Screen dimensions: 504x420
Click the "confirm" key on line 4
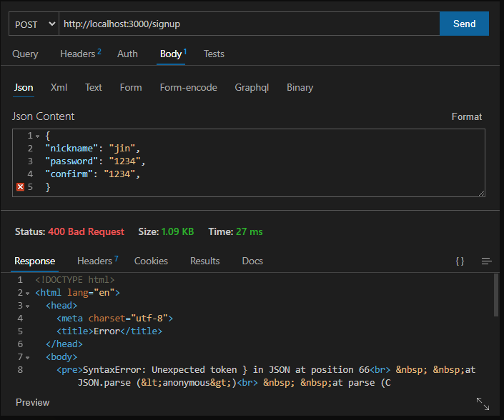[x=69, y=174]
